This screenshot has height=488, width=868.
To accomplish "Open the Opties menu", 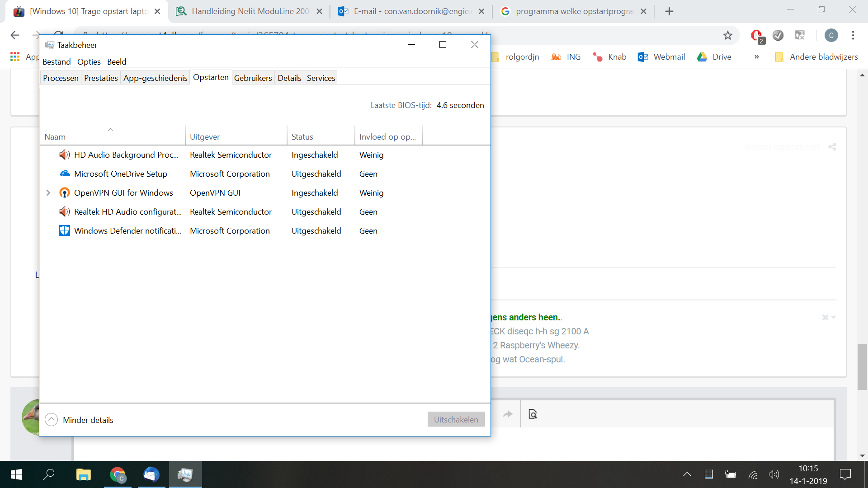I will [x=89, y=62].
